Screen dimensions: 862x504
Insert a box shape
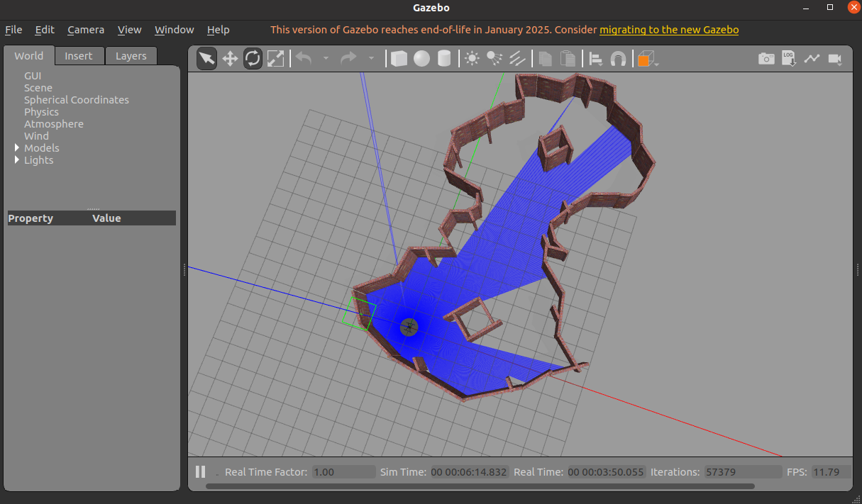point(399,58)
